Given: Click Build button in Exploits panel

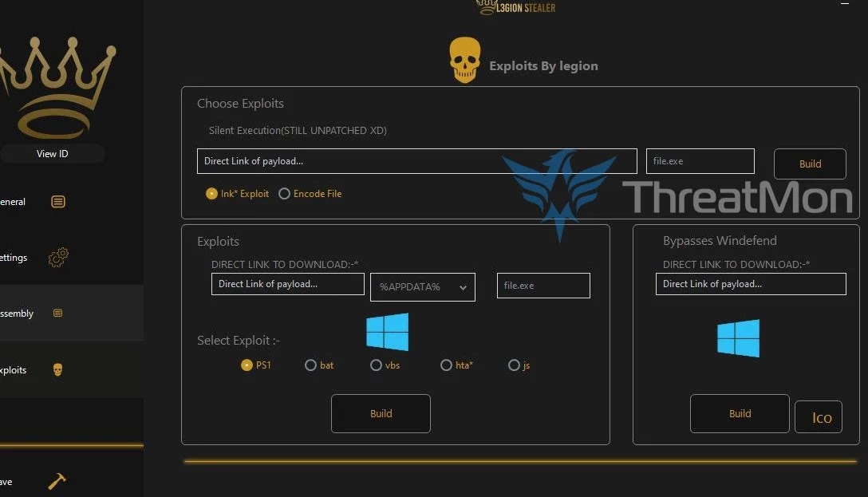Looking at the screenshot, I should click(381, 413).
